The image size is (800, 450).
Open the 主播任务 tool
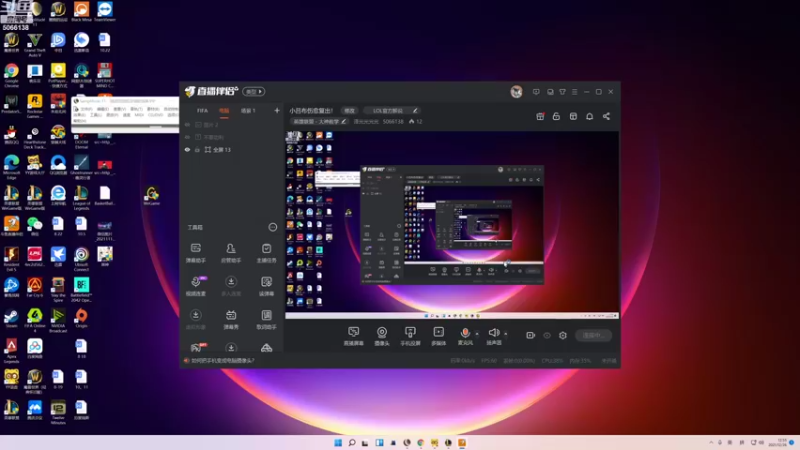tap(266, 253)
